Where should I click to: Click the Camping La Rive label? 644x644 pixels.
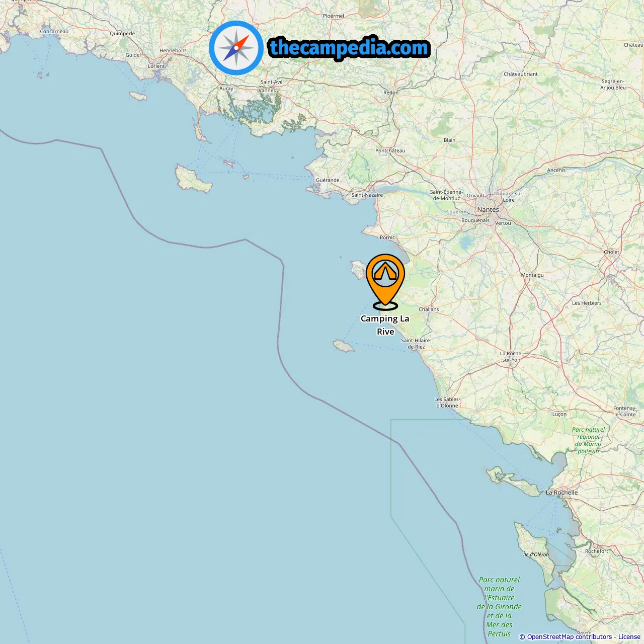coord(385,325)
